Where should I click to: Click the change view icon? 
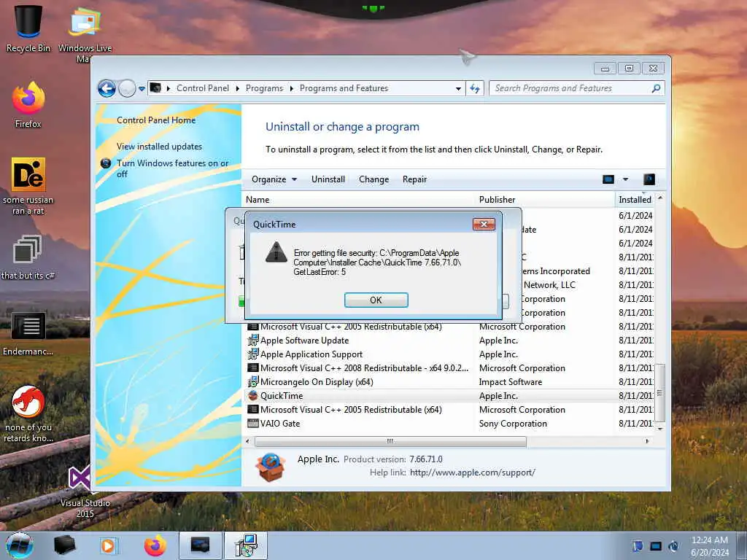608,179
